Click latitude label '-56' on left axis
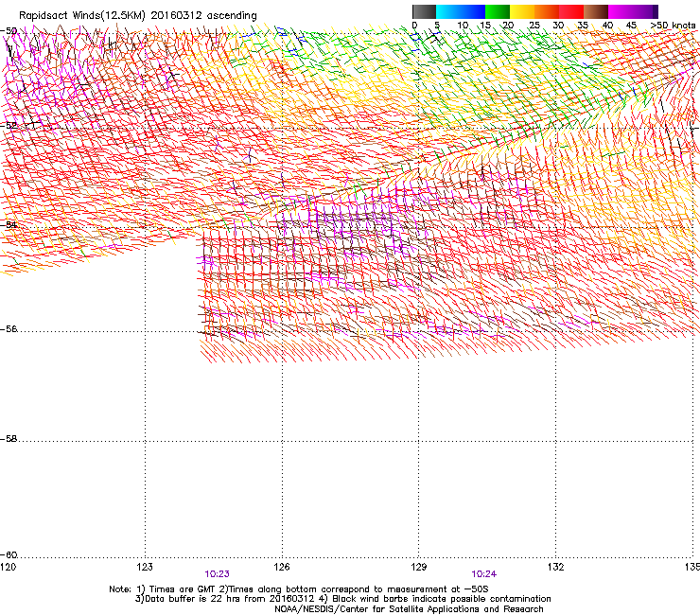The height and width of the screenshot is (615, 700). (x=9, y=329)
